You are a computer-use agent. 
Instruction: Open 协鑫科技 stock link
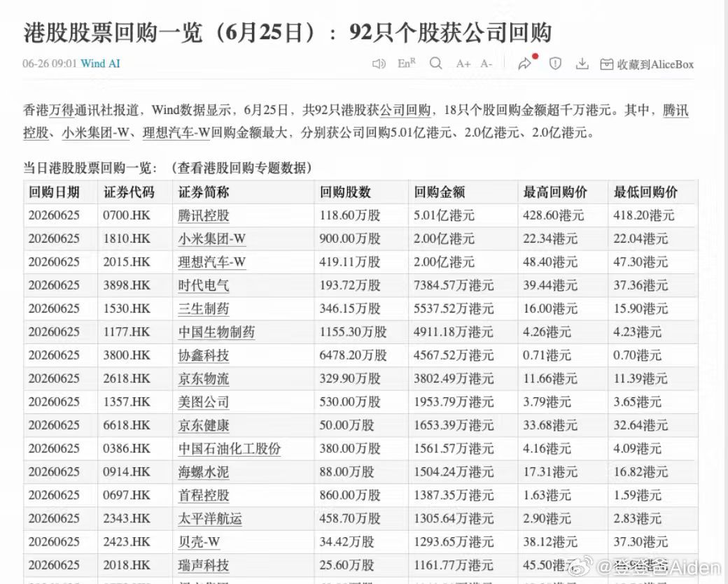204,355
